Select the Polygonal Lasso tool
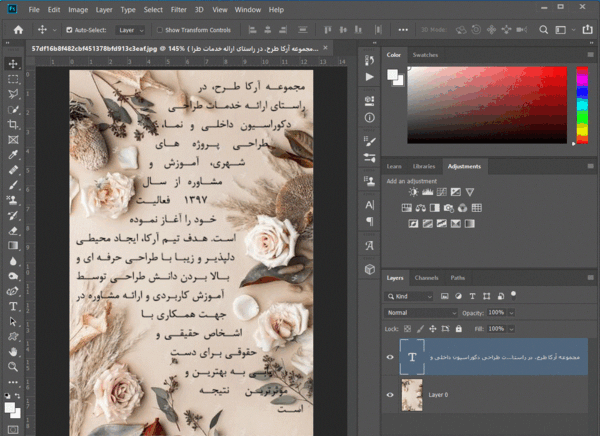600x436 pixels. click(x=13, y=94)
